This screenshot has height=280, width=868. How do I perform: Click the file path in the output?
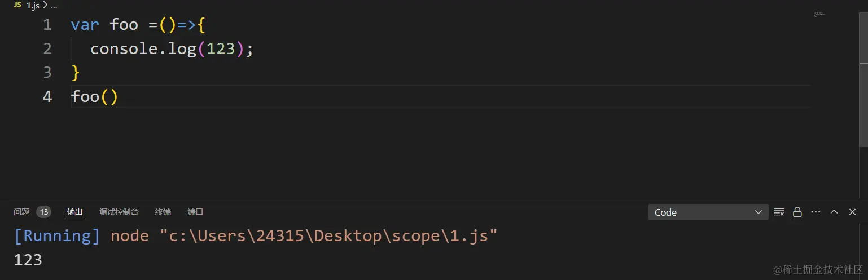click(324, 235)
